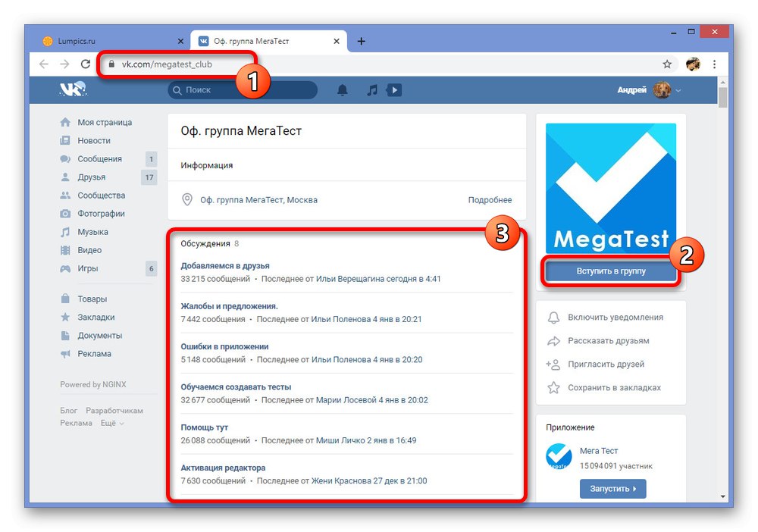758x532 pixels.
Task: Click Подробнее link in Информация
Action: (x=490, y=200)
